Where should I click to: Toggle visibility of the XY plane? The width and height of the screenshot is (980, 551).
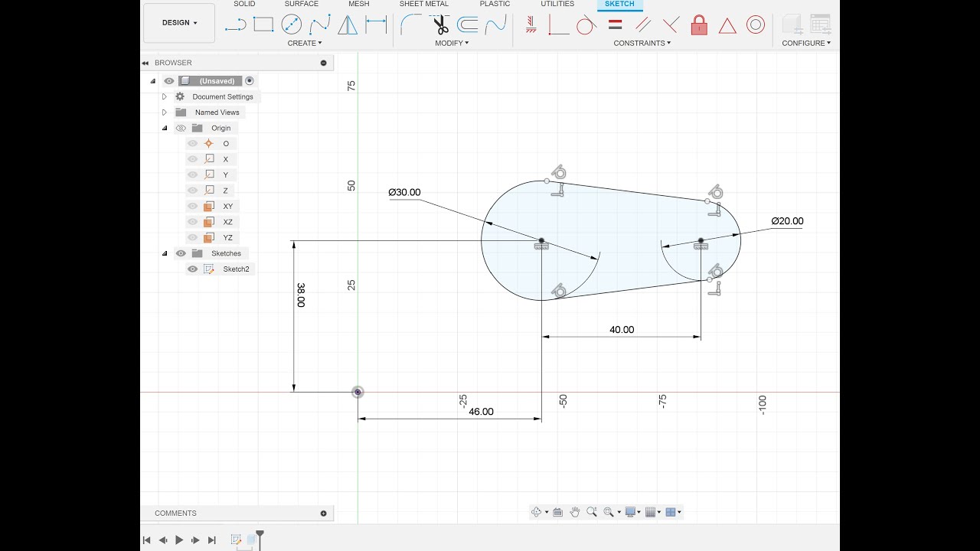click(193, 206)
